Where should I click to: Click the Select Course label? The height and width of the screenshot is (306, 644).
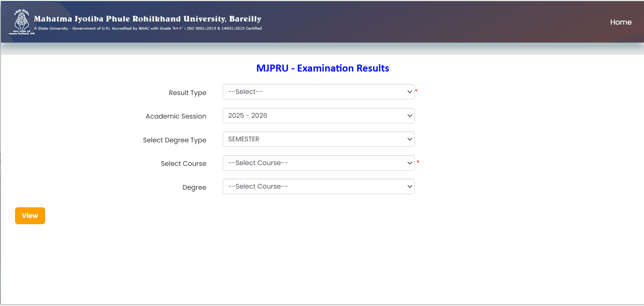tap(183, 164)
